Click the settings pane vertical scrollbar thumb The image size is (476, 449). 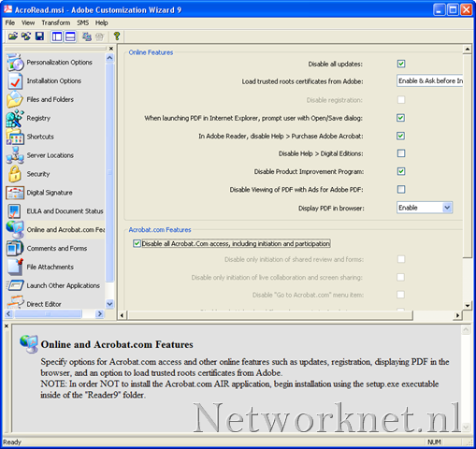(468, 156)
